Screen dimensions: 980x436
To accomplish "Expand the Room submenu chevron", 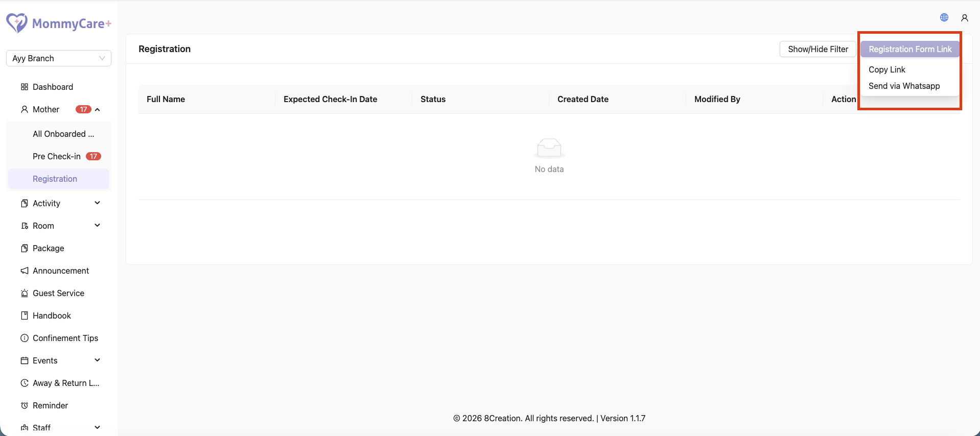I will [x=98, y=225].
